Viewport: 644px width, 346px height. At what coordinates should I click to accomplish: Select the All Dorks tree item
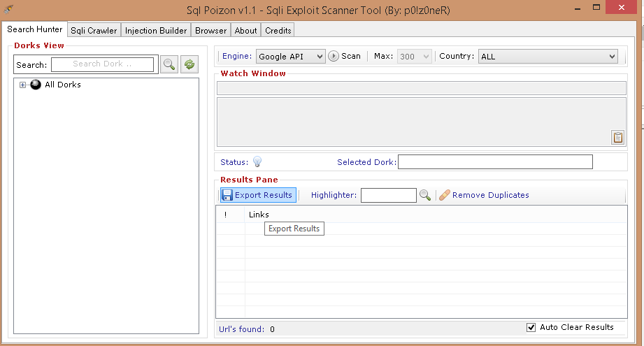coord(63,85)
